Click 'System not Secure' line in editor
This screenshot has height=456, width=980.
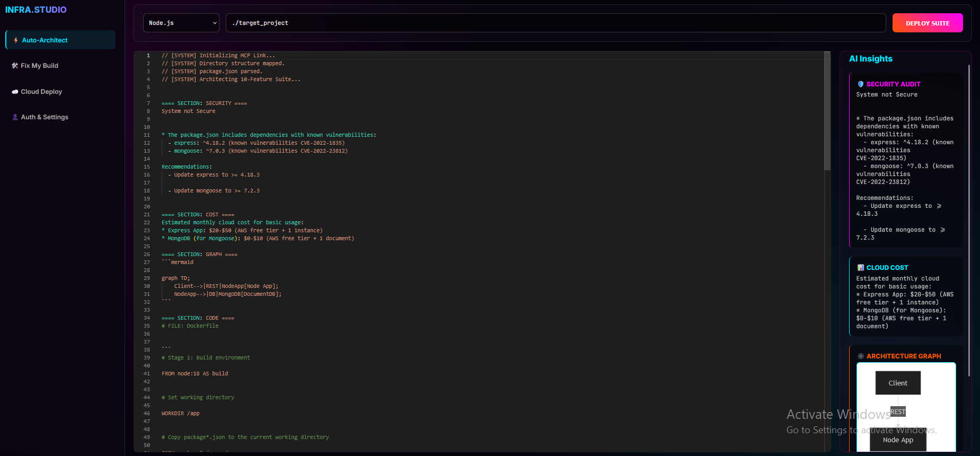tap(188, 111)
